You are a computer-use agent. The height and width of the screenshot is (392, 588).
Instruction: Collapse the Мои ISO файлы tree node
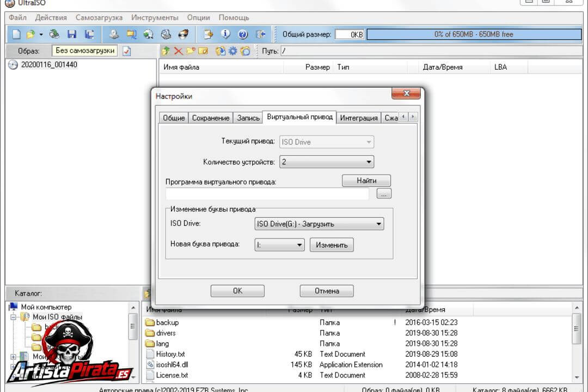pos(14,317)
